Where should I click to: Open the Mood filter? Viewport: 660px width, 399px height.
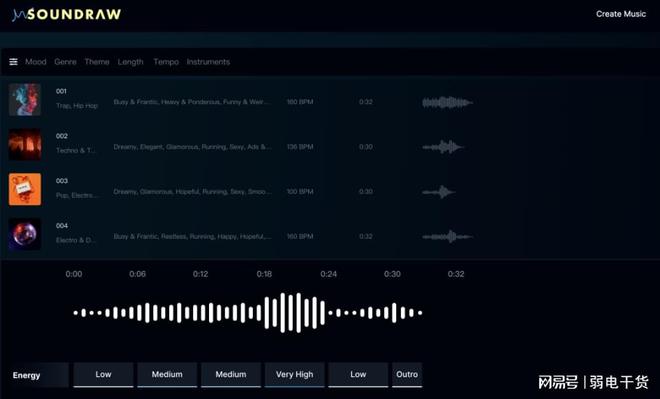[36, 62]
